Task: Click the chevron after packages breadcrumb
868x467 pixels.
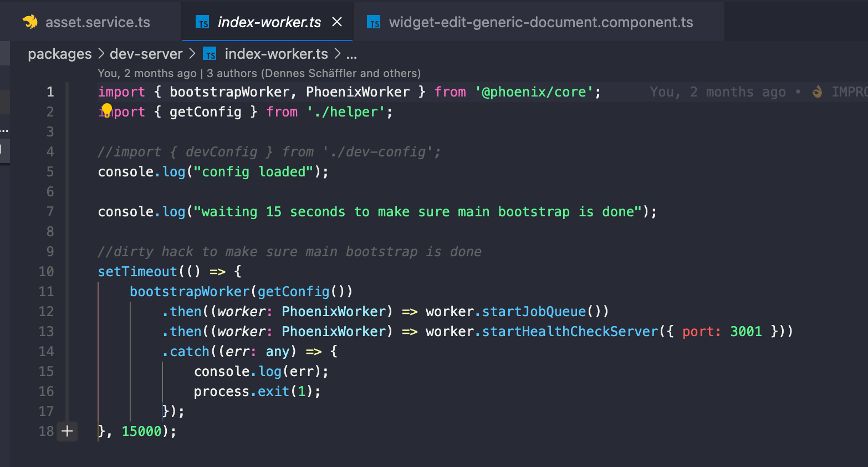Action: (101, 54)
